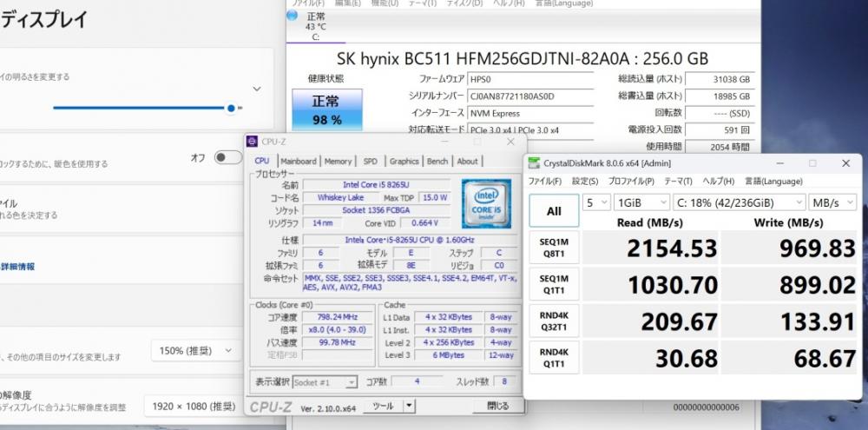Open the 1920 × 1080 resolution dropdown
The height and width of the screenshot is (430, 868).
(x=194, y=407)
